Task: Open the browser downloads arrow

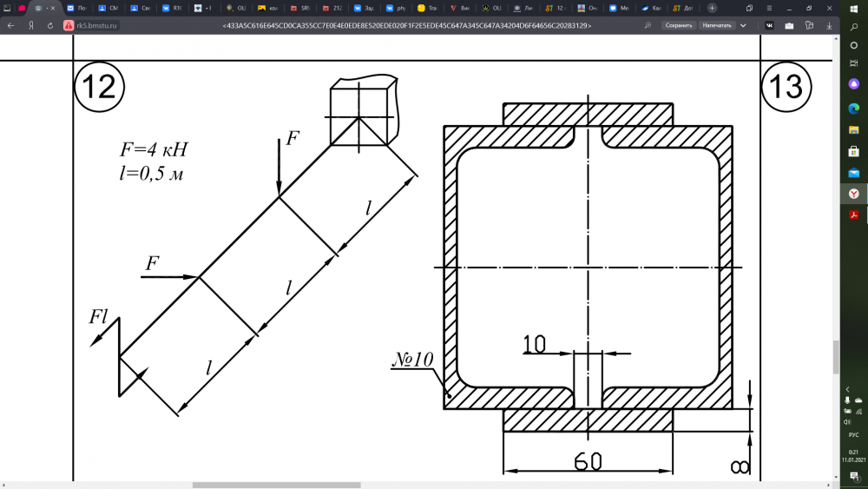Action: (x=829, y=25)
